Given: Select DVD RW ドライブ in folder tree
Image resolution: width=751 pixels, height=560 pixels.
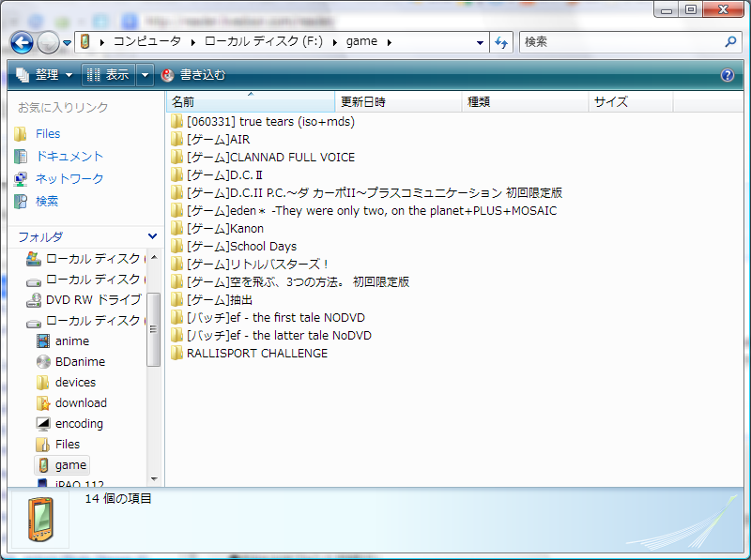Looking at the screenshot, I should tap(93, 299).
